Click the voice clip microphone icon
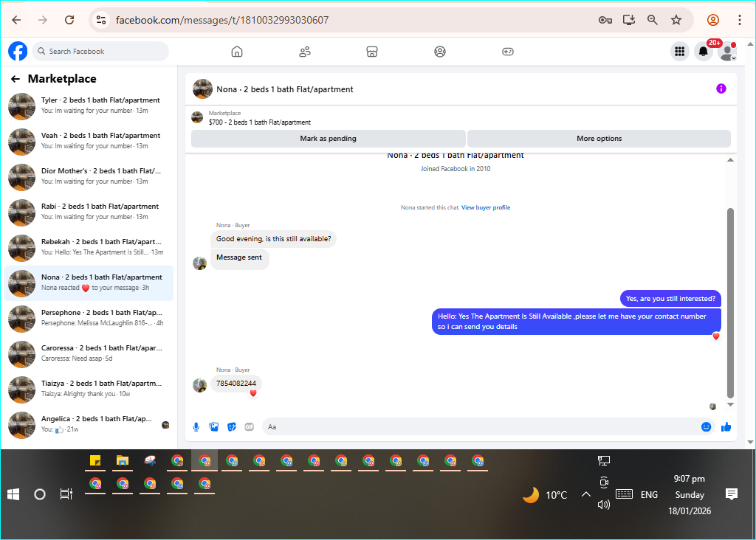The height and width of the screenshot is (540, 756). point(196,427)
